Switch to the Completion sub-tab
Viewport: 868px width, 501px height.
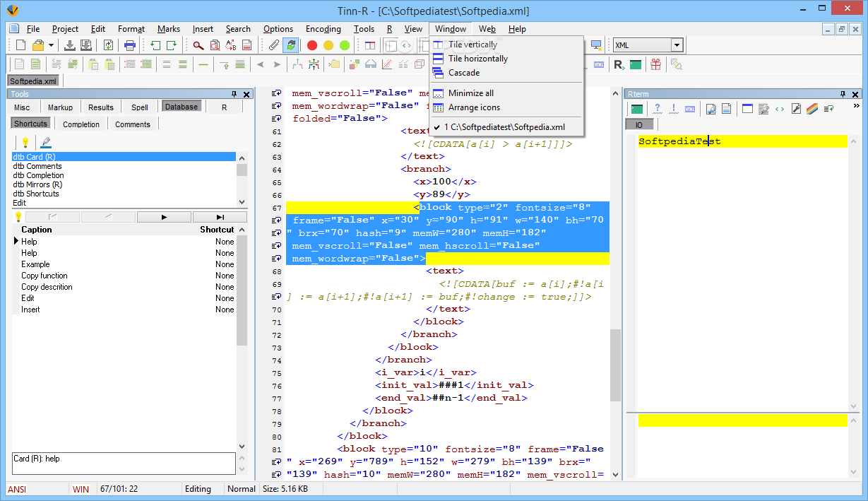pyautogui.click(x=81, y=124)
